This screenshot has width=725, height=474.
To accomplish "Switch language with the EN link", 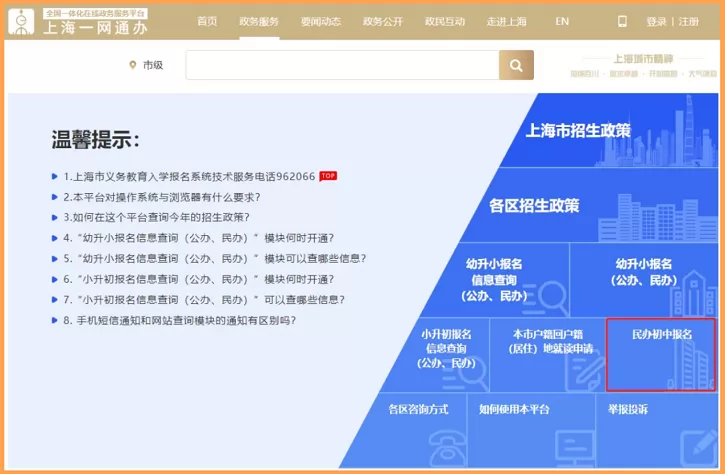I will tap(562, 21).
